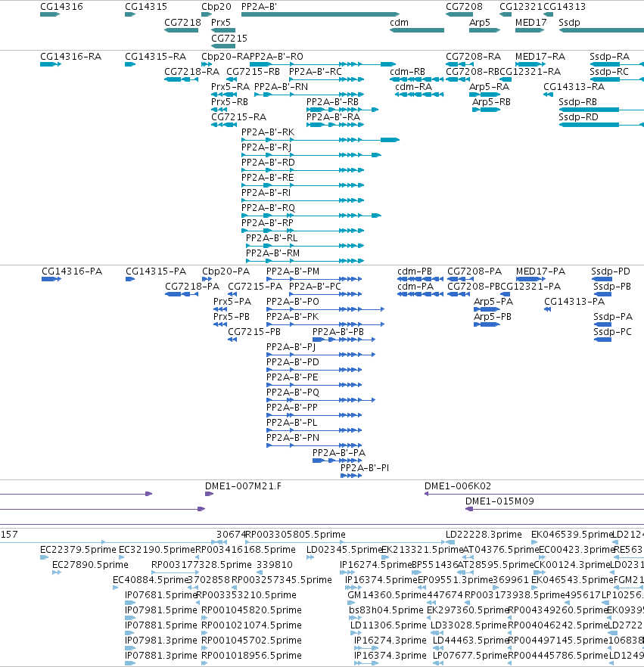
Task: Click the MED17 gene label
Action: pos(530,23)
